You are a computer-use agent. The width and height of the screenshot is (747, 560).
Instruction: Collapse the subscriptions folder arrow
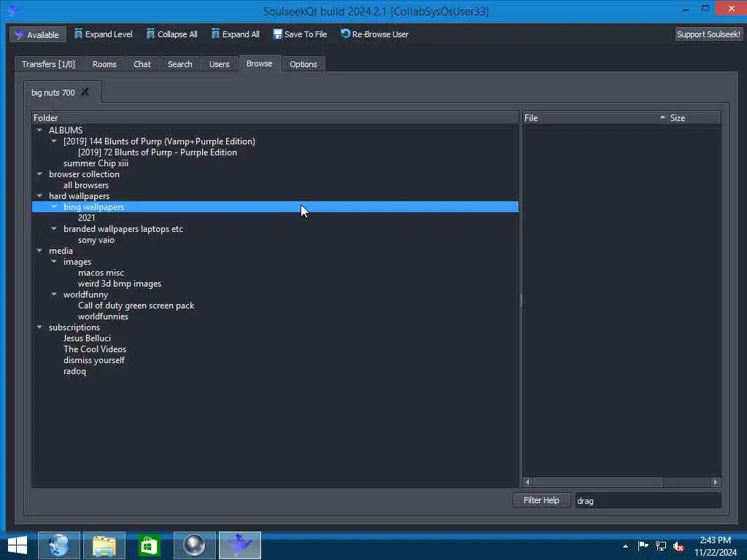pos(39,327)
